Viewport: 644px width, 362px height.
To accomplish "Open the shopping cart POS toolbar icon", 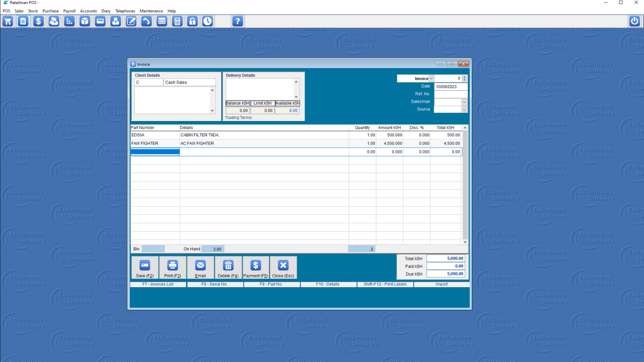I will coord(8,21).
